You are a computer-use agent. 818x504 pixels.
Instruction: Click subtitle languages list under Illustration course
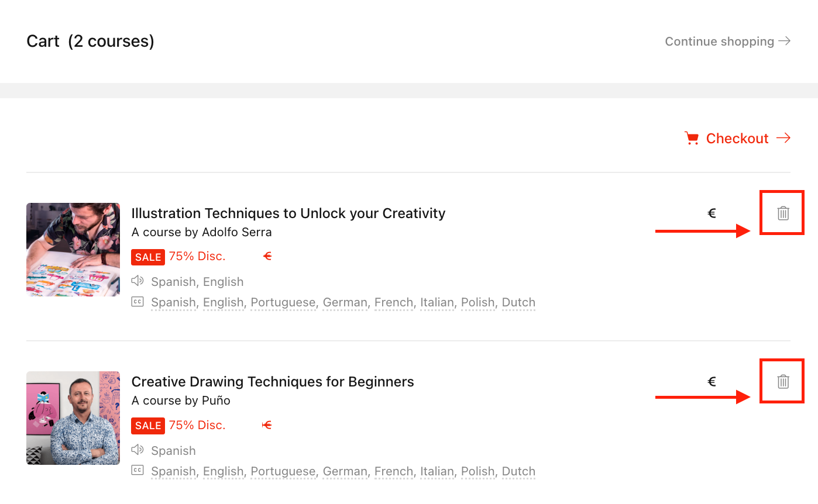343,303
